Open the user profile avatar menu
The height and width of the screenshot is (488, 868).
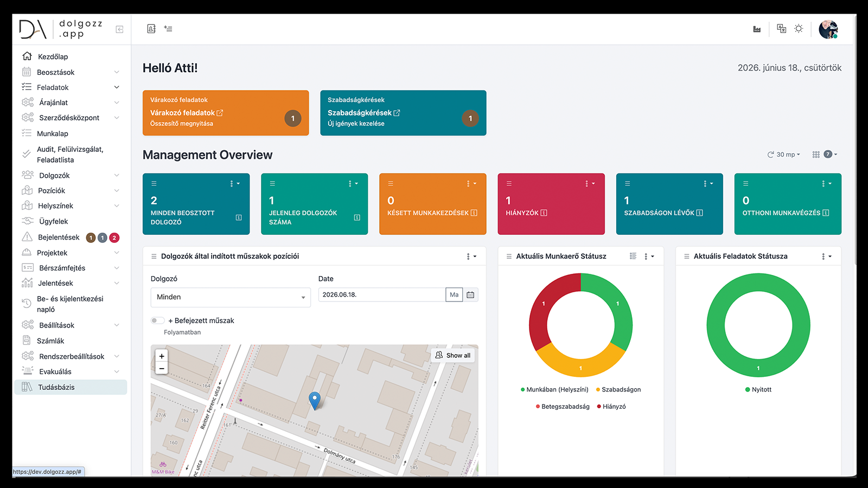point(828,29)
